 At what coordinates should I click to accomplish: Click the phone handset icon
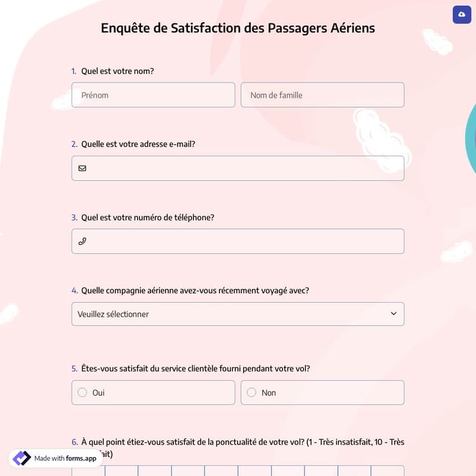point(83,241)
